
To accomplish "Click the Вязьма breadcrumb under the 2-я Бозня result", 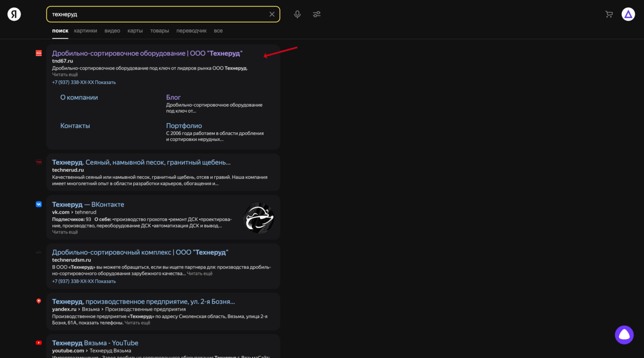I will click(x=91, y=309).
